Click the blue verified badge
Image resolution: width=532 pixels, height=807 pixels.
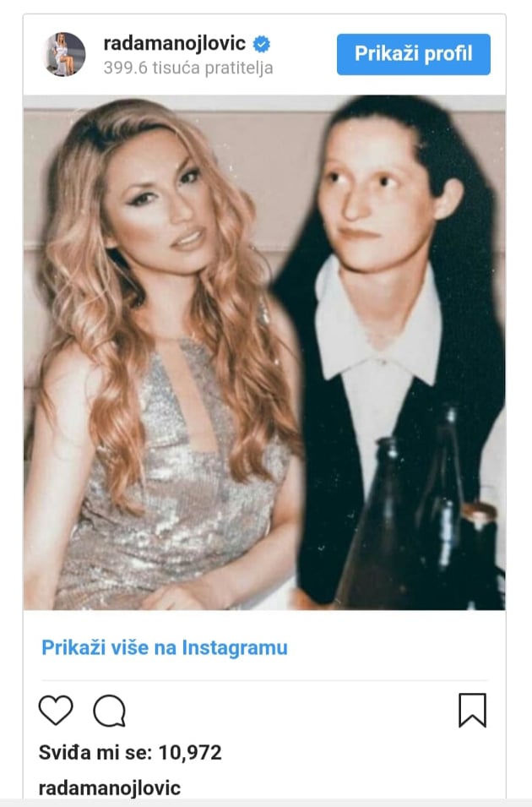tap(262, 44)
